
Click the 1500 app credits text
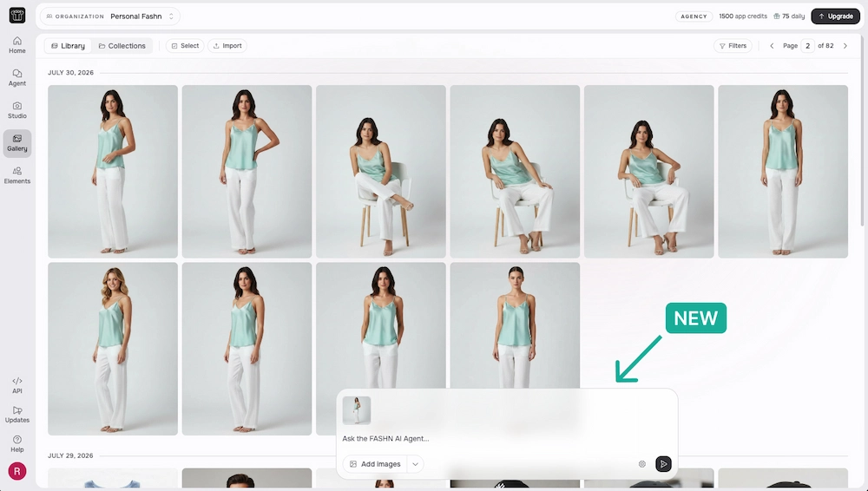tap(743, 16)
